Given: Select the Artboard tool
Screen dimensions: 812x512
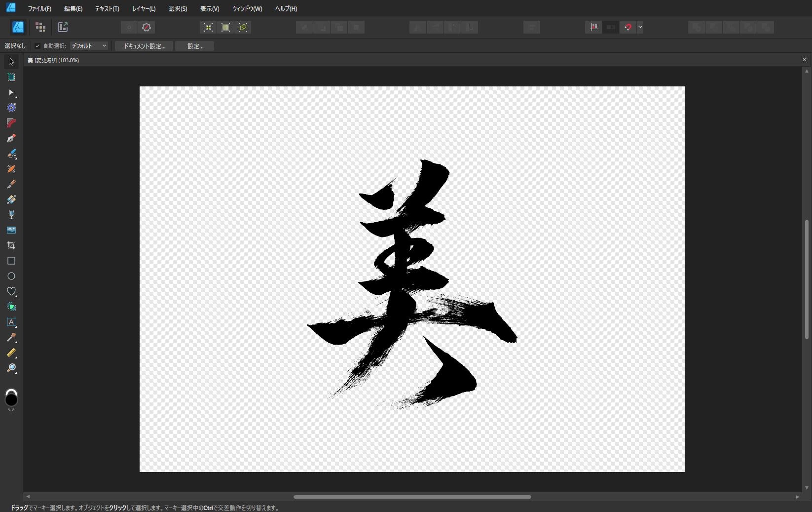Looking at the screenshot, I should click(x=11, y=77).
